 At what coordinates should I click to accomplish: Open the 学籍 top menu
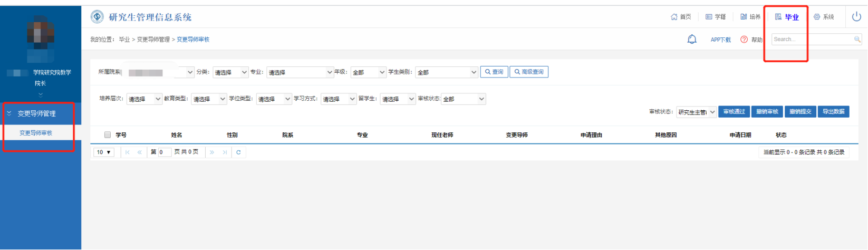[716, 17]
